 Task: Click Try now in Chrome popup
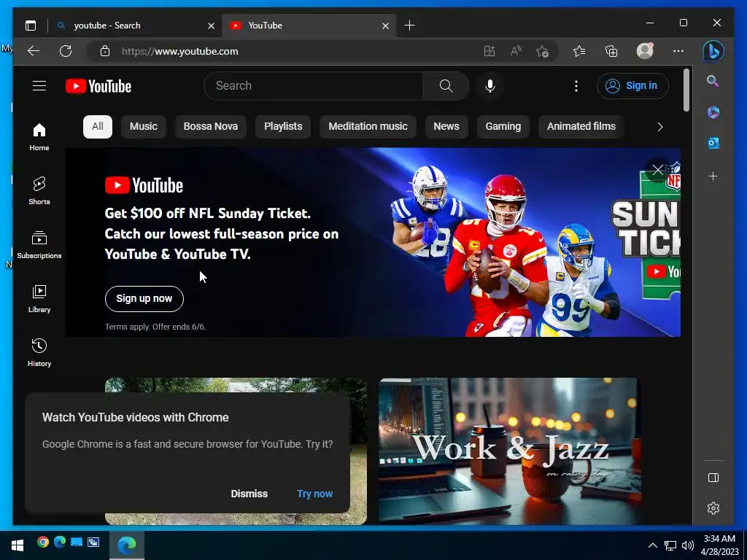click(315, 494)
